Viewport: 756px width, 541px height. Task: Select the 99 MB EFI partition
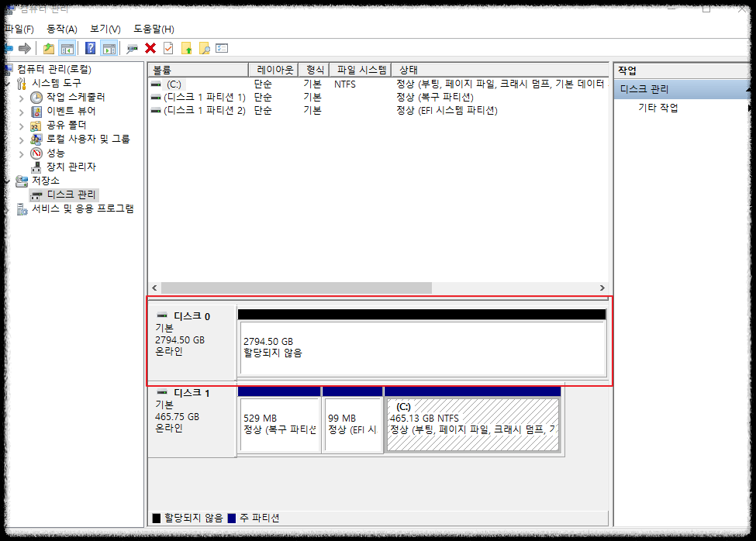tap(353, 424)
